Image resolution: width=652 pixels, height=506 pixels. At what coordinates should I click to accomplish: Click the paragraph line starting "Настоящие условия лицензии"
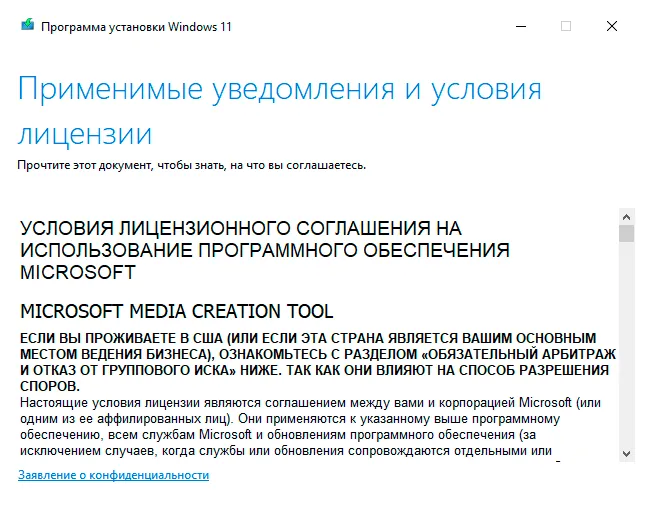(x=310, y=402)
